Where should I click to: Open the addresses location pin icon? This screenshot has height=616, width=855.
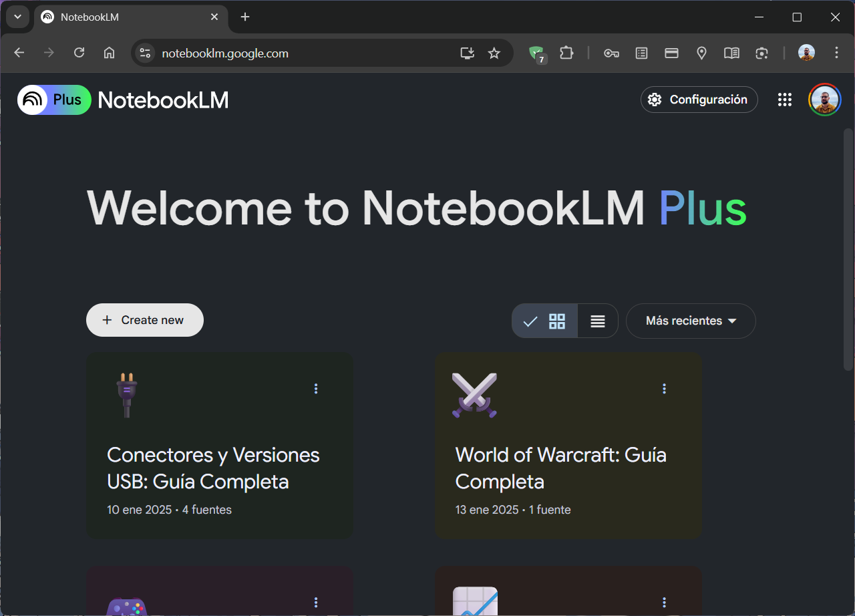(x=701, y=53)
